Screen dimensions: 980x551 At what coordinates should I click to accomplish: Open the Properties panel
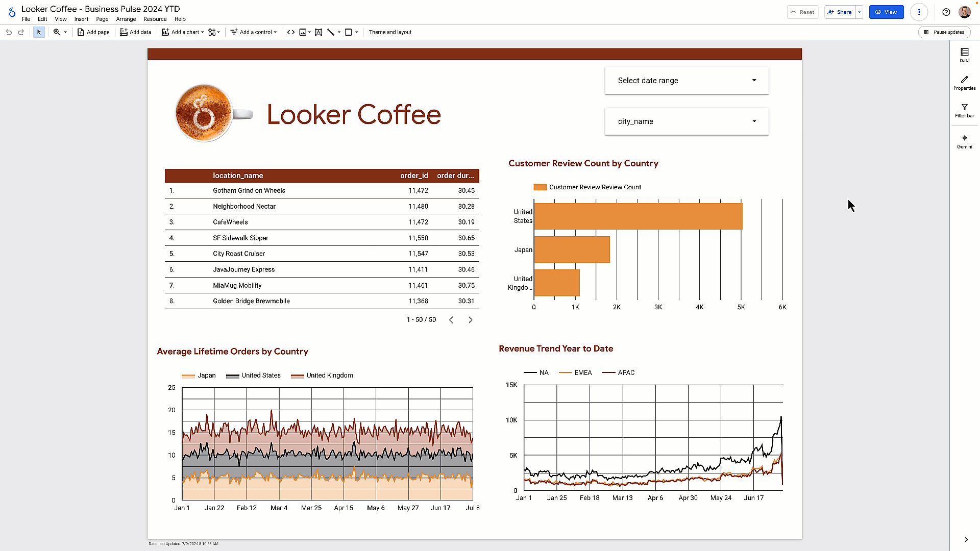click(964, 83)
